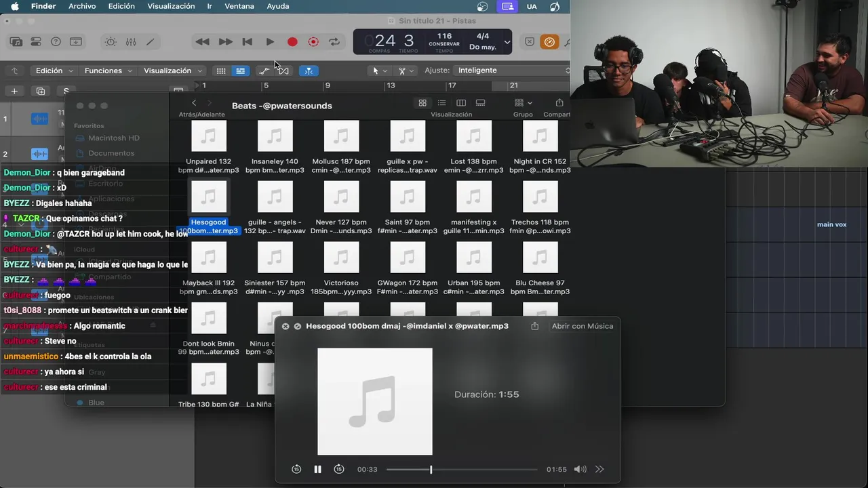The image size is (868, 488).
Task: Select Documentos in Finder sidebar
Action: [111, 153]
